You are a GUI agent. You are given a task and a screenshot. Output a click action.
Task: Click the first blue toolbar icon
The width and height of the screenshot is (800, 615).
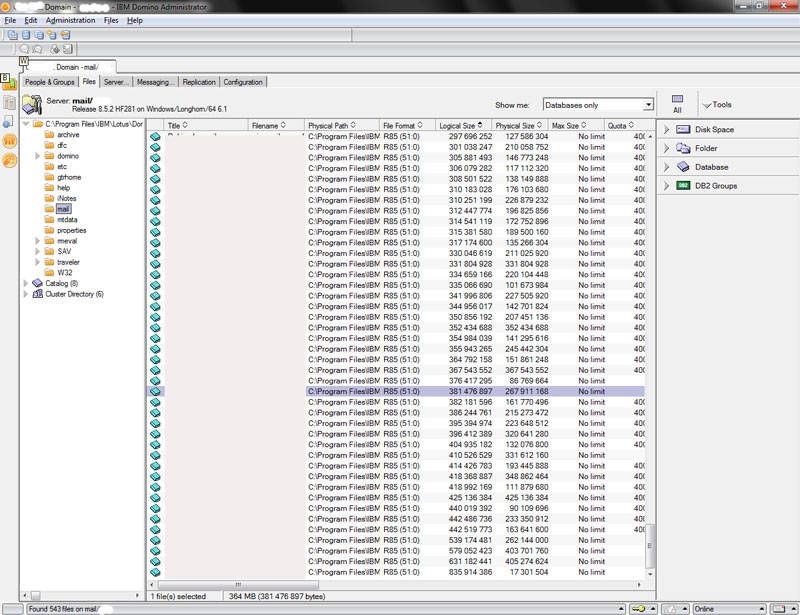click(12, 35)
